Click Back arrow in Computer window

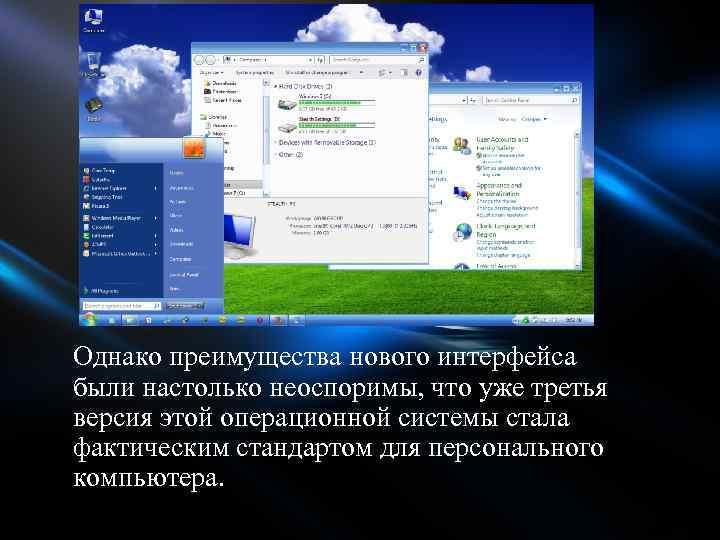point(199,60)
